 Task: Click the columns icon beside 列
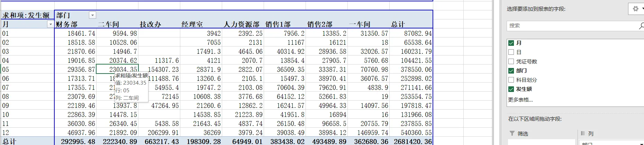(582, 134)
